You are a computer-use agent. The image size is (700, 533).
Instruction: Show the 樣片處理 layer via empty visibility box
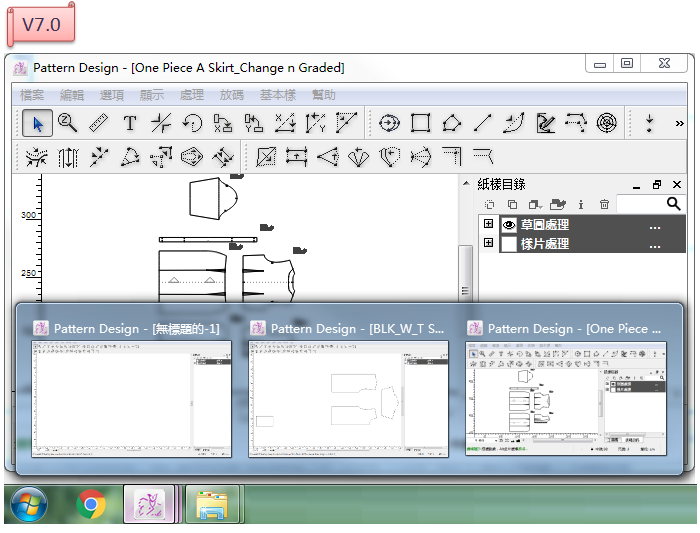508,244
